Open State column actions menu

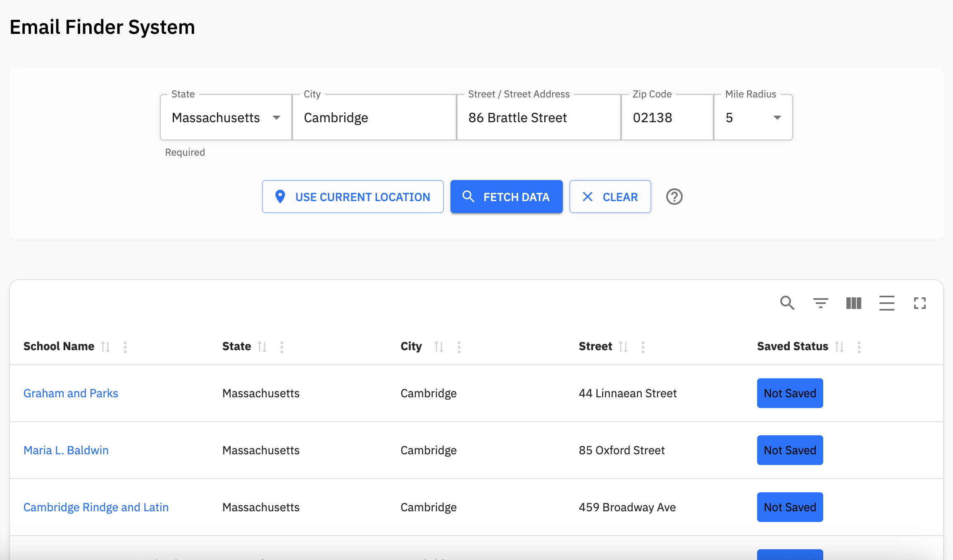[282, 347]
